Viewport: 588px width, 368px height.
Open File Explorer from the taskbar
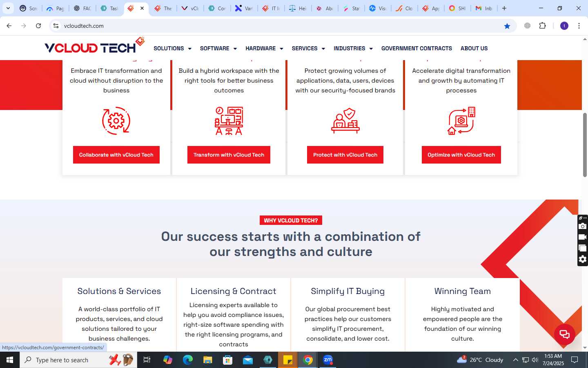tap(208, 360)
